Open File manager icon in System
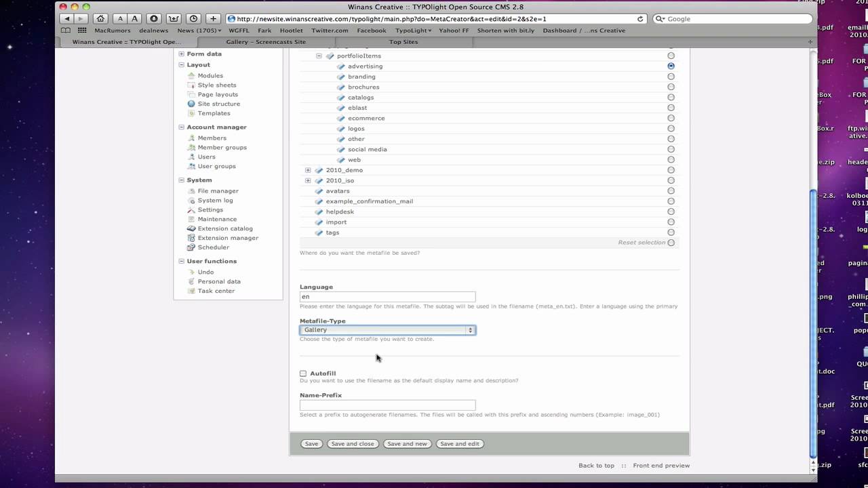The height and width of the screenshot is (488, 868). click(191, 190)
